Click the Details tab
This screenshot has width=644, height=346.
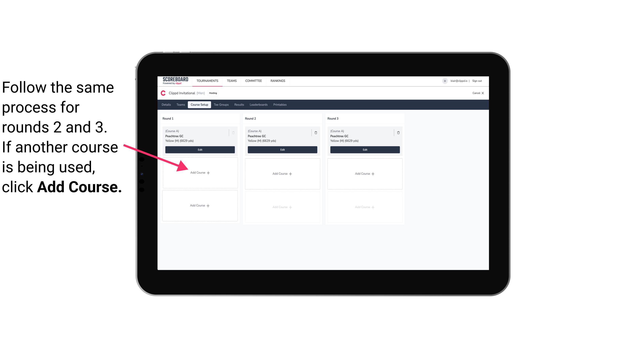pos(166,104)
